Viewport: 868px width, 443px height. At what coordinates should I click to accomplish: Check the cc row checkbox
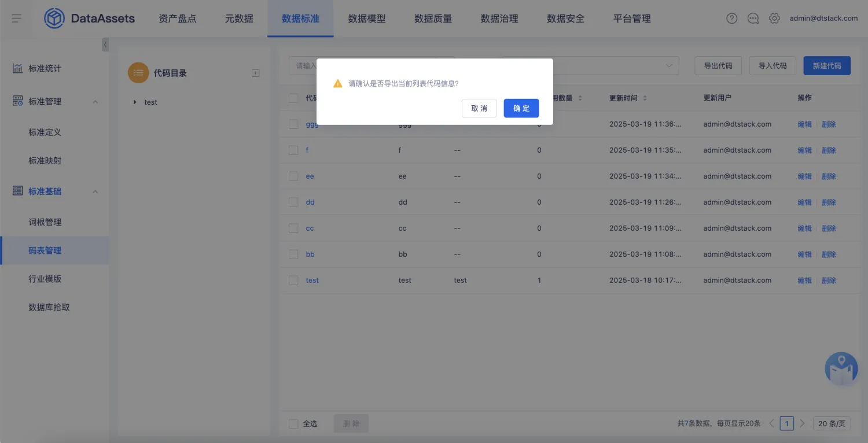[x=293, y=228]
